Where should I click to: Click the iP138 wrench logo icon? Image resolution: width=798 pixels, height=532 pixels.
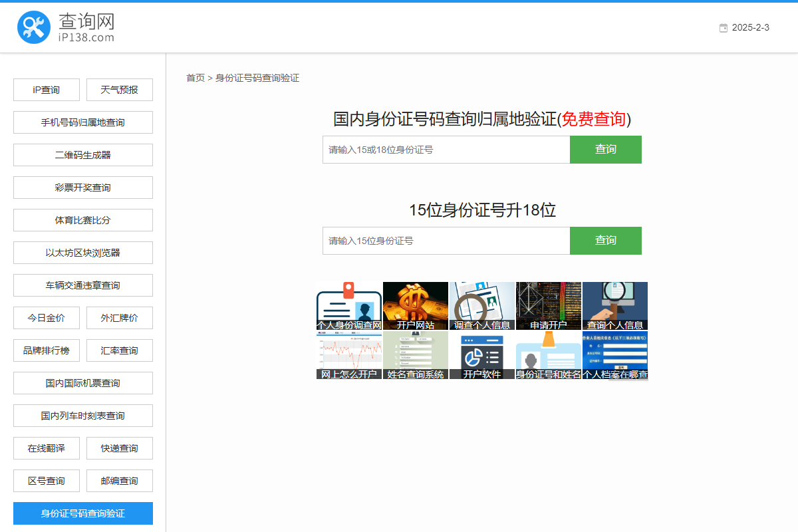[x=34, y=27]
